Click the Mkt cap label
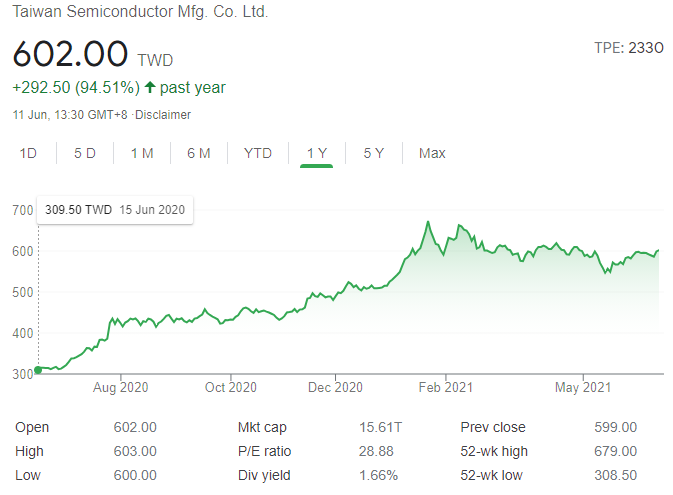 pyautogui.click(x=262, y=428)
